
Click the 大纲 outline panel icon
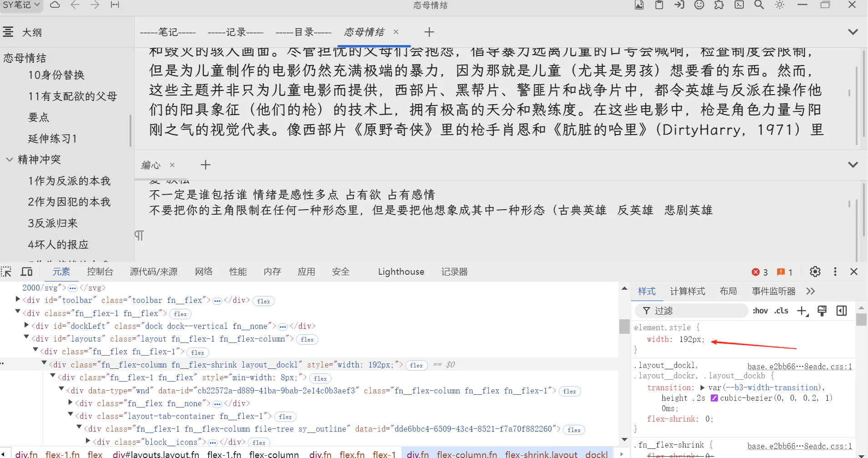(x=8, y=32)
